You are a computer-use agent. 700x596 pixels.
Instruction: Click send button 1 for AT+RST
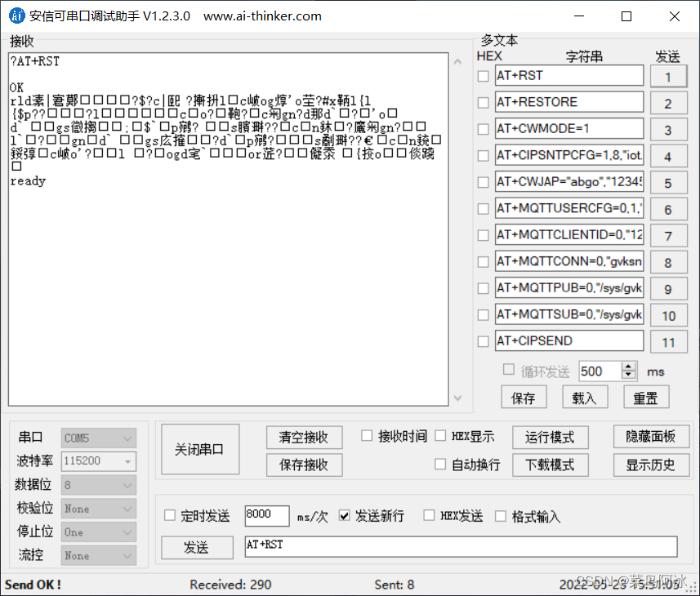pyautogui.click(x=669, y=75)
